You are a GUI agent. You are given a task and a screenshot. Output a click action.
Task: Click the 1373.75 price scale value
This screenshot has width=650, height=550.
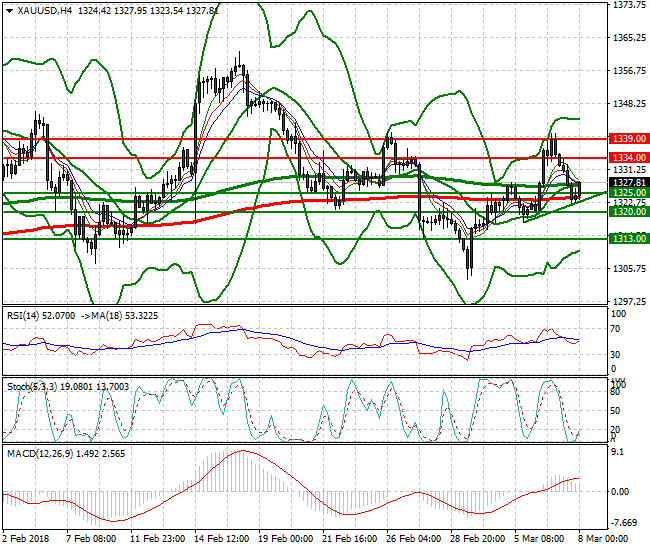click(629, 5)
